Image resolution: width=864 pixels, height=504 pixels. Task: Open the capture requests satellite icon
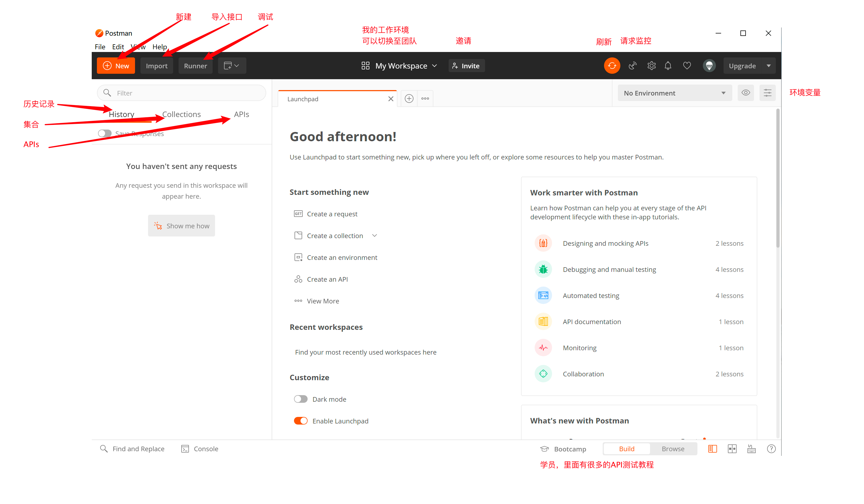pyautogui.click(x=633, y=66)
